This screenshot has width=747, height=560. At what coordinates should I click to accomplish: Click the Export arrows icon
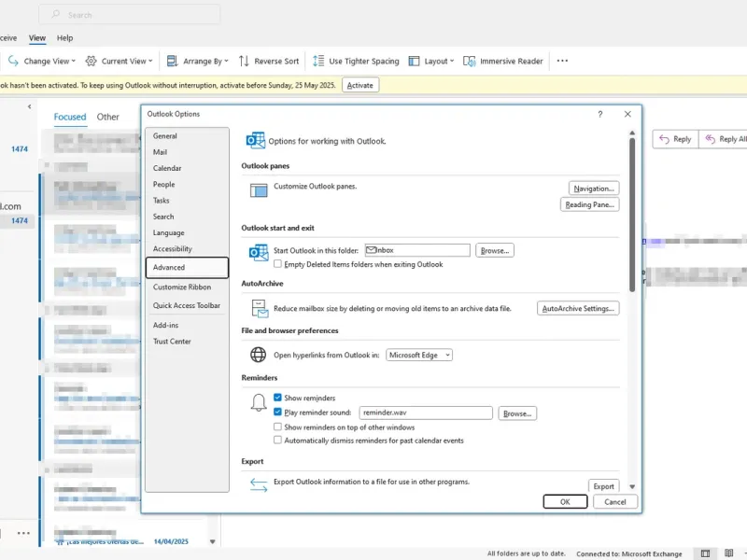coord(259,484)
